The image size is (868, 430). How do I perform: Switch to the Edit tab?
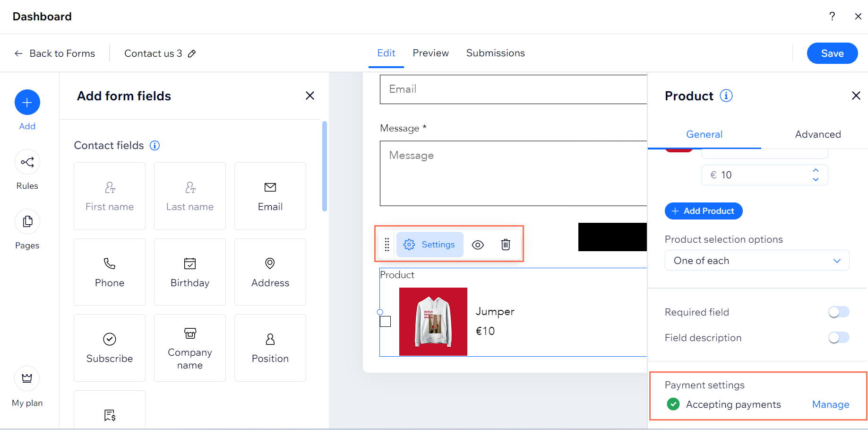pyautogui.click(x=386, y=53)
